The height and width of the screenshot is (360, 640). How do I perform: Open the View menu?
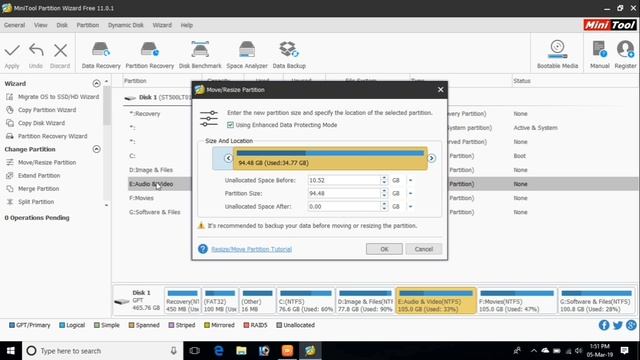pyautogui.click(x=40, y=25)
